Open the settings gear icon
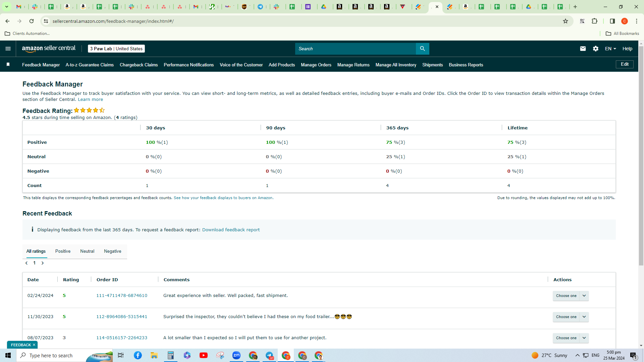 (596, 49)
